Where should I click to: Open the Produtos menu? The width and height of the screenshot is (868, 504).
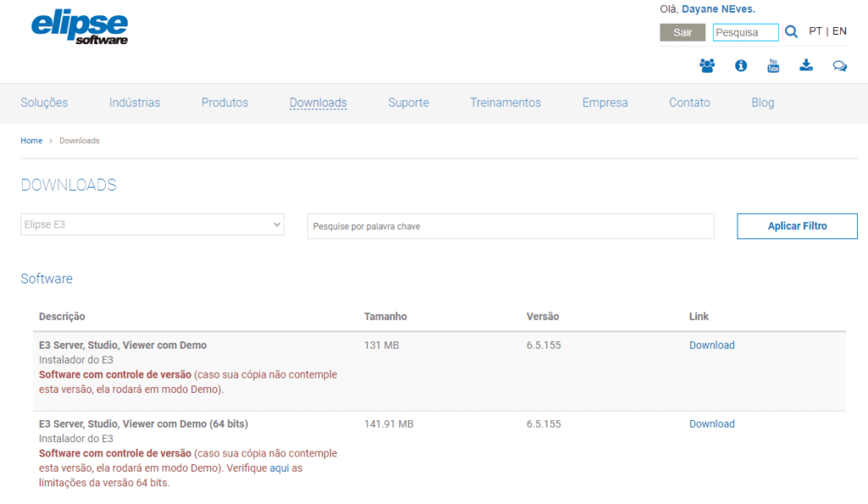(x=225, y=103)
